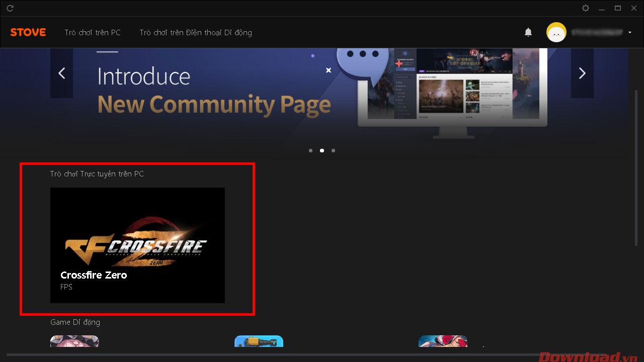
Task: Close the STOVE window
Action: pyautogui.click(x=633, y=8)
